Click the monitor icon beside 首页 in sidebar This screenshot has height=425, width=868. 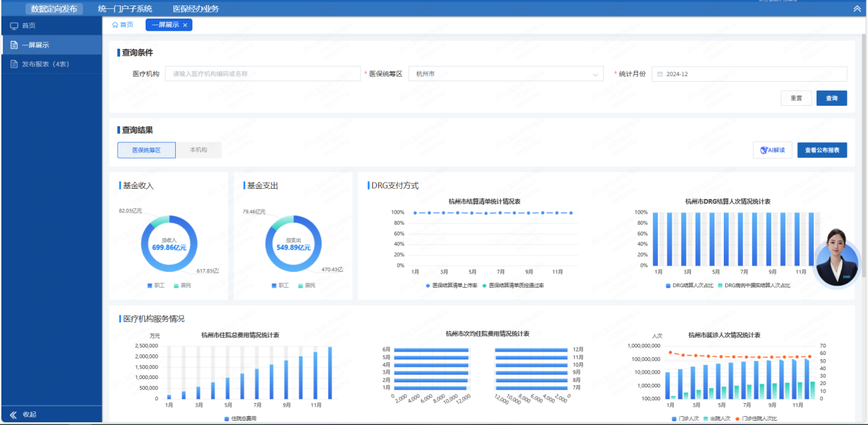pyautogui.click(x=14, y=26)
